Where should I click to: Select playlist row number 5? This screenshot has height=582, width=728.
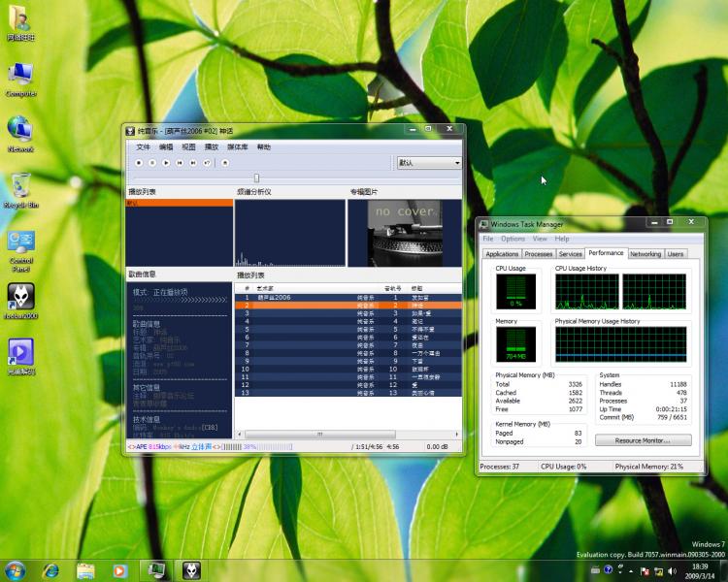point(348,330)
